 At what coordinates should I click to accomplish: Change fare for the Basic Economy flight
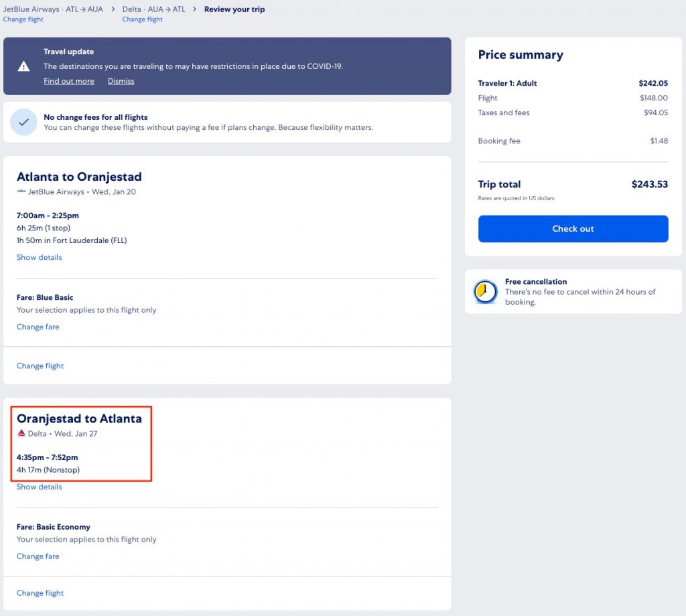pos(38,556)
